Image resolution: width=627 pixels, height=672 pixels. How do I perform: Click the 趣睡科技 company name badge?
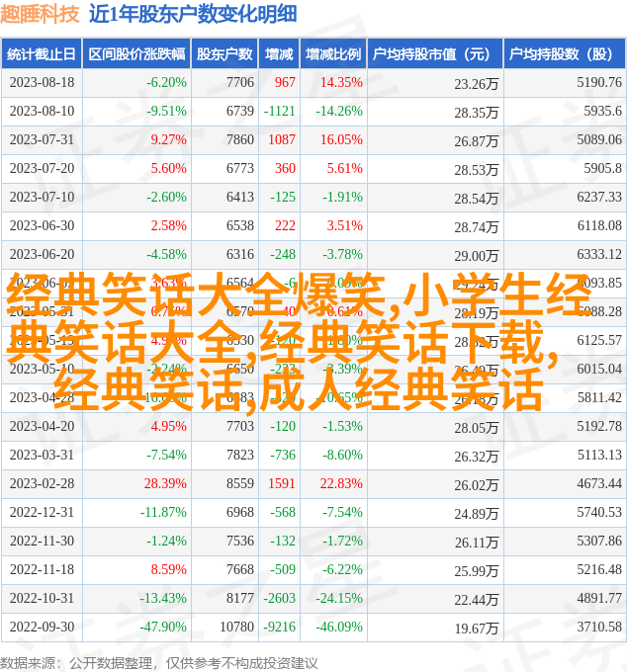[41, 14]
